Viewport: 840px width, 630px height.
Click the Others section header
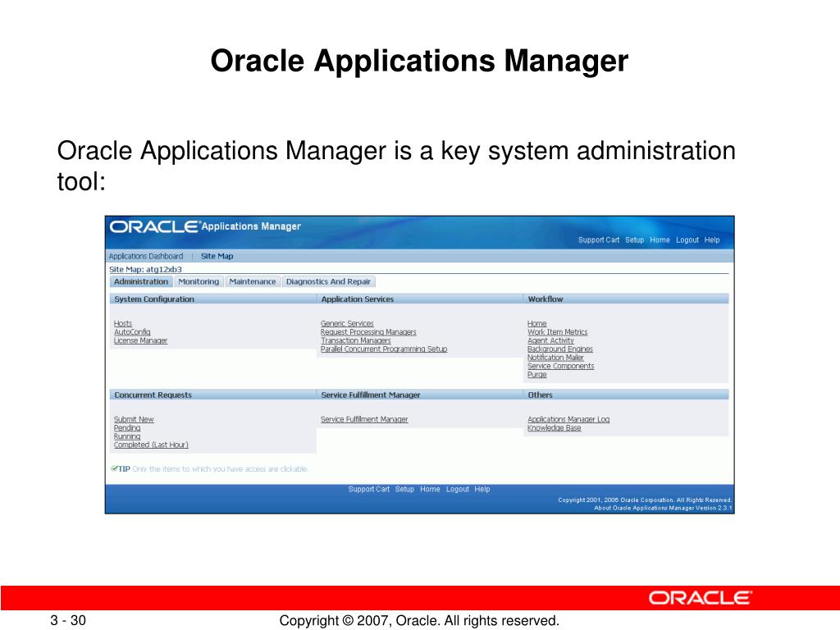click(540, 395)
